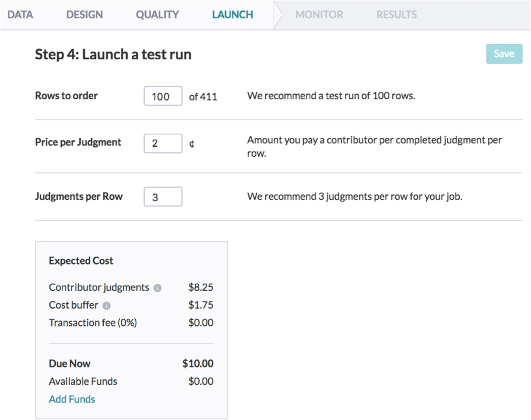Select the 'Step 4: Launch a test run' heading

tap(113, 55)
